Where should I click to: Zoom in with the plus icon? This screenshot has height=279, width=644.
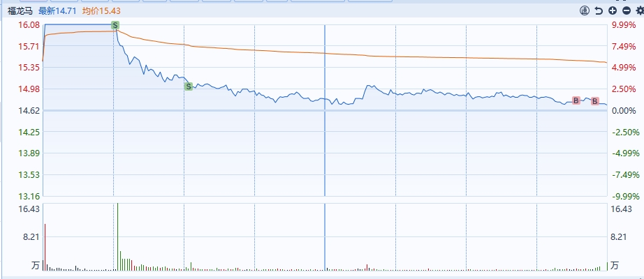click(613, 11)
